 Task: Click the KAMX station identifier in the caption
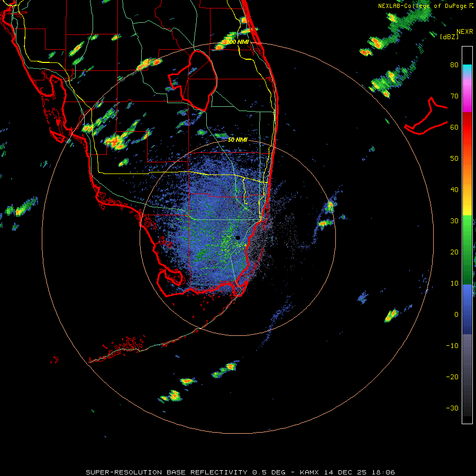[x=310, y=472]
